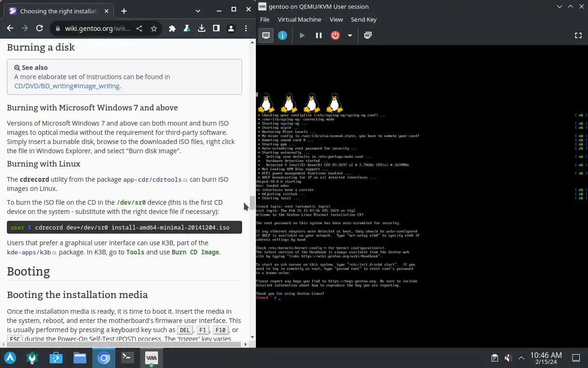Toggle the browser side panel
The width and height of the screenshot is (588, 368).
coord(216,29)
